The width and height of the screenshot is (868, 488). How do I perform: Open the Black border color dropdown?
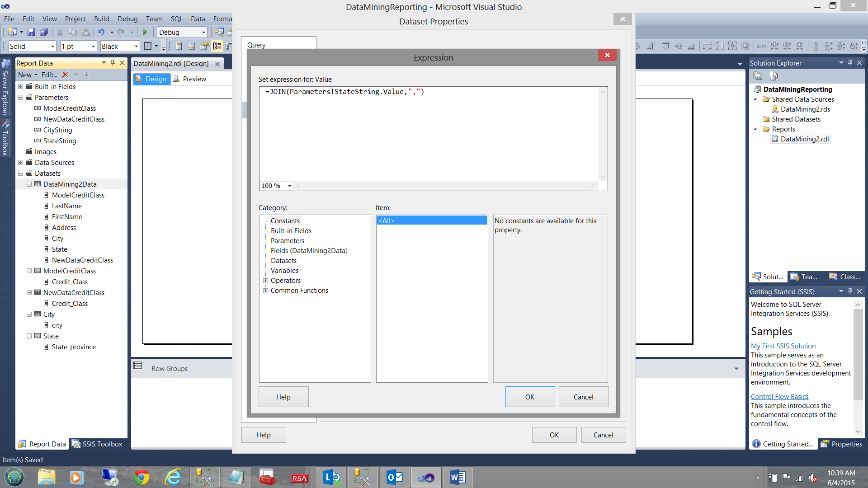click(x=136, y=46)
